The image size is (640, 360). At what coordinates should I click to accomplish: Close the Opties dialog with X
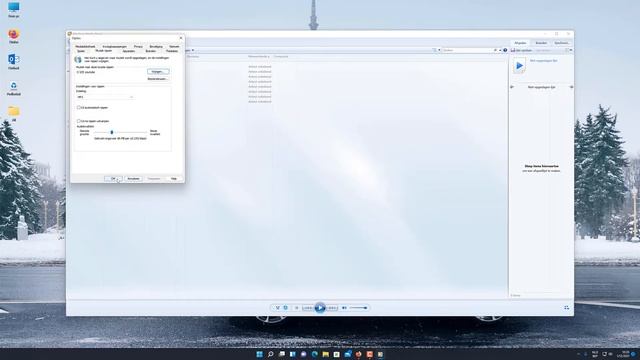click(x=181, y=38)
